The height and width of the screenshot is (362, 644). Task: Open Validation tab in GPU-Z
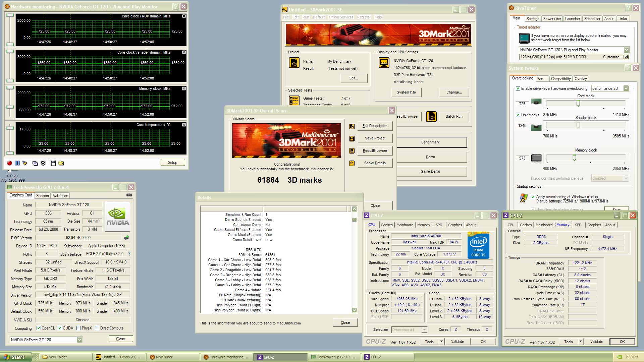coord(61,196)
